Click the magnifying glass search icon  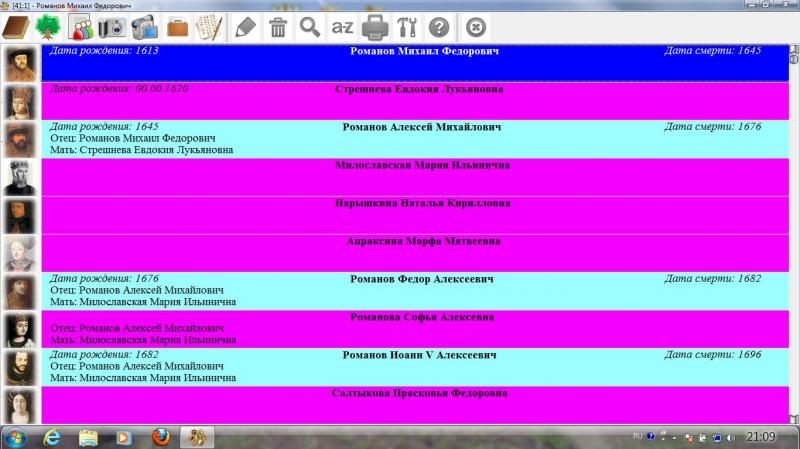(310, 27)
